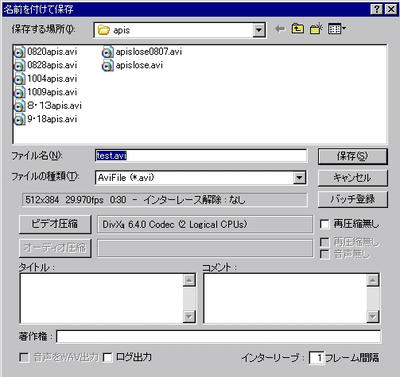Click the 著作権 input field
This screenshot has width=400, height=377.
(x=218, y=337)
